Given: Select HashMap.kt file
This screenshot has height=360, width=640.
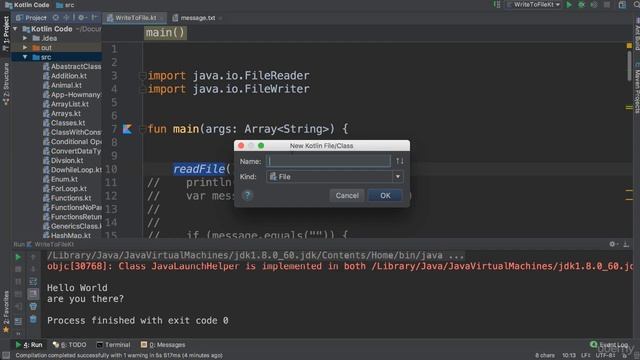Looking at the screenshot, I should [x=71, y=236].
